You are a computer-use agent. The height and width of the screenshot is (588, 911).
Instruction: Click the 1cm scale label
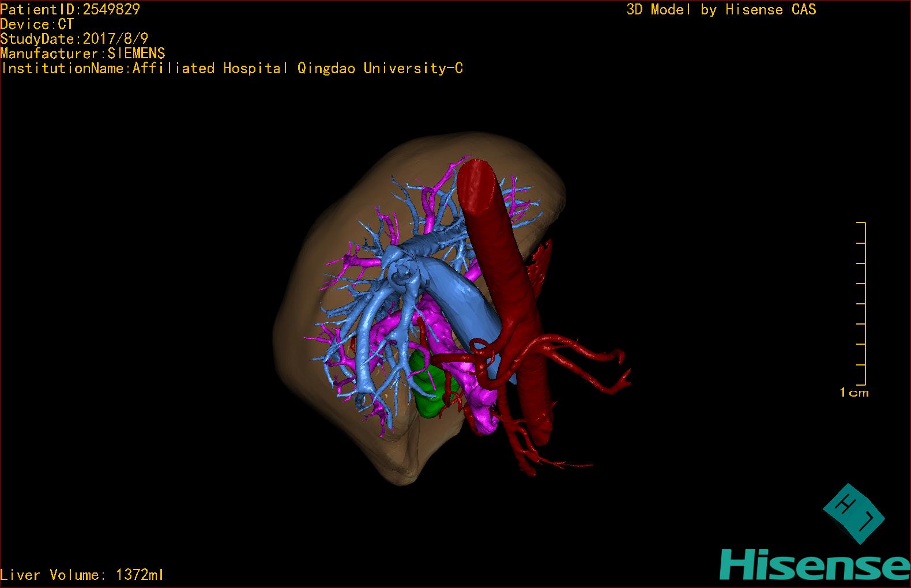tap(854, 393)
